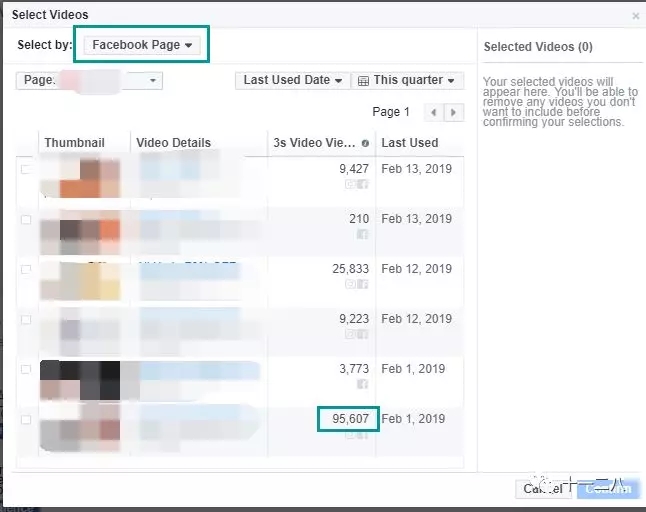This screenshot has width=646, height=512.
Task: Open the This quarter date range dropdown
Action: click(x=407, y=80)
